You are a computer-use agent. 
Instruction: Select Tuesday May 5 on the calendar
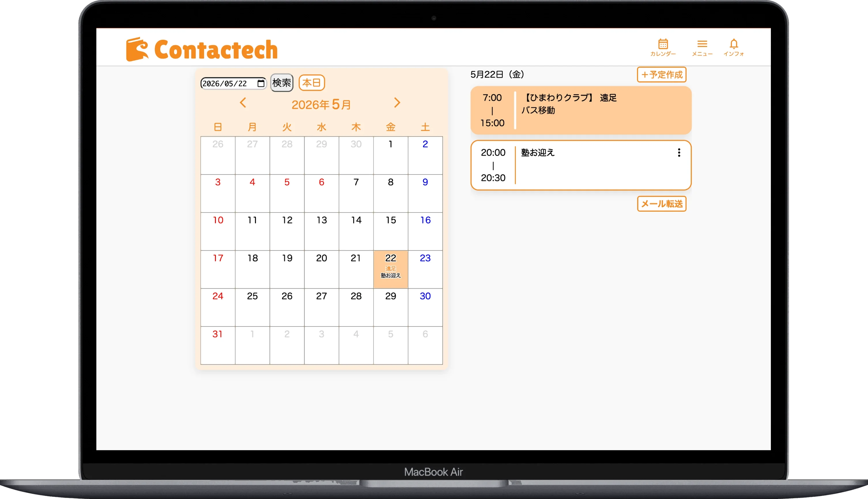point(287,194)
